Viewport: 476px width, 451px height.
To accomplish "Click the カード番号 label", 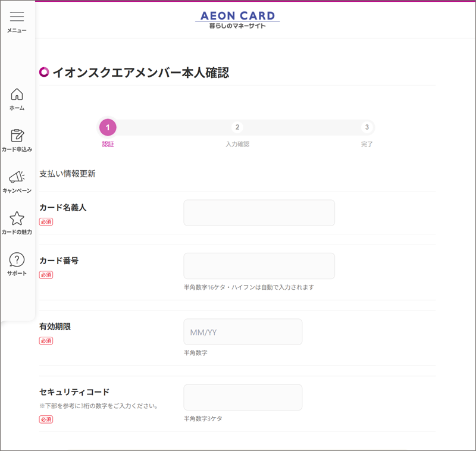I will pyautogui.click(x=59, y=261).
